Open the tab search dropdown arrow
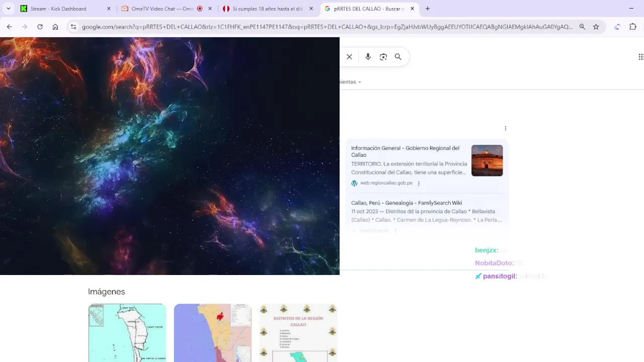 (9, 9)
